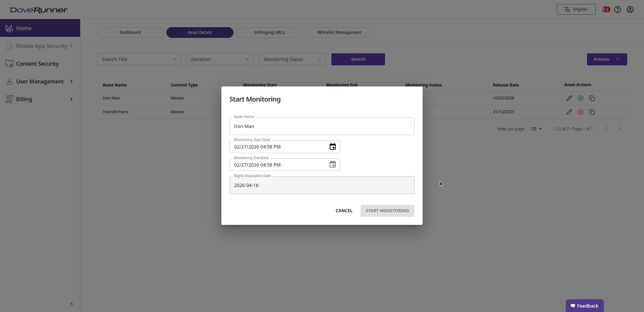Click the copy icon for Transformers
The width and height of the screenshot is (644, 312).
(592, 112)
